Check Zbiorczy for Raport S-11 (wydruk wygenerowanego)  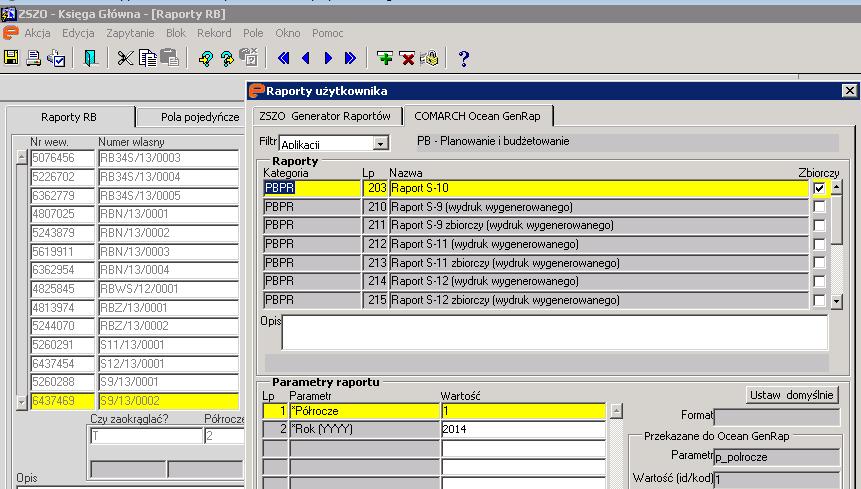point(819,244)
